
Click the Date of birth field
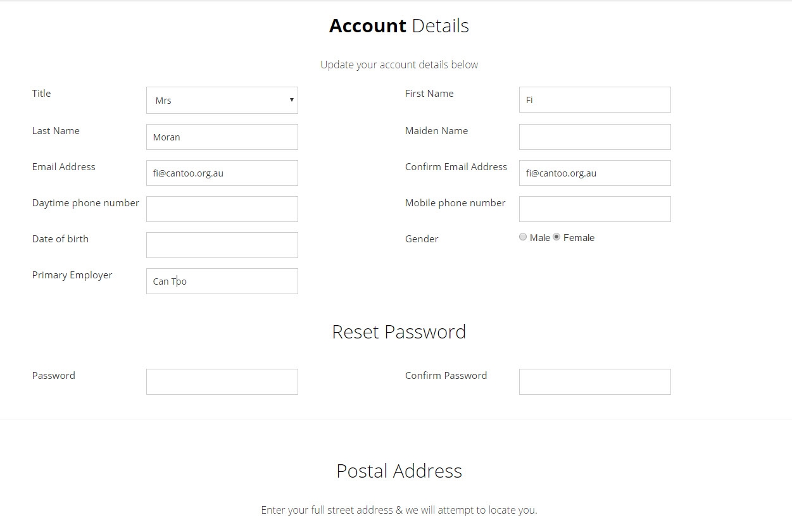pyautogui.click(x=222, y=245)
